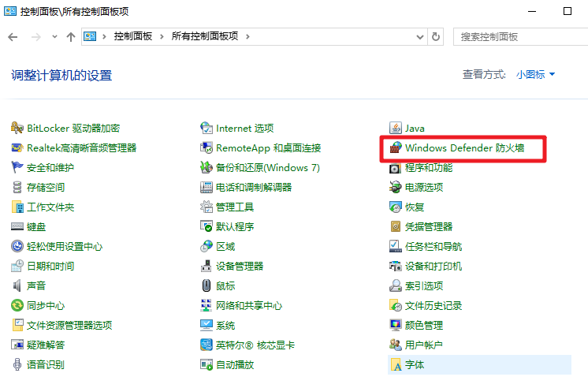Open the 设备管理器 icon
588x388 pixels.
207,266
